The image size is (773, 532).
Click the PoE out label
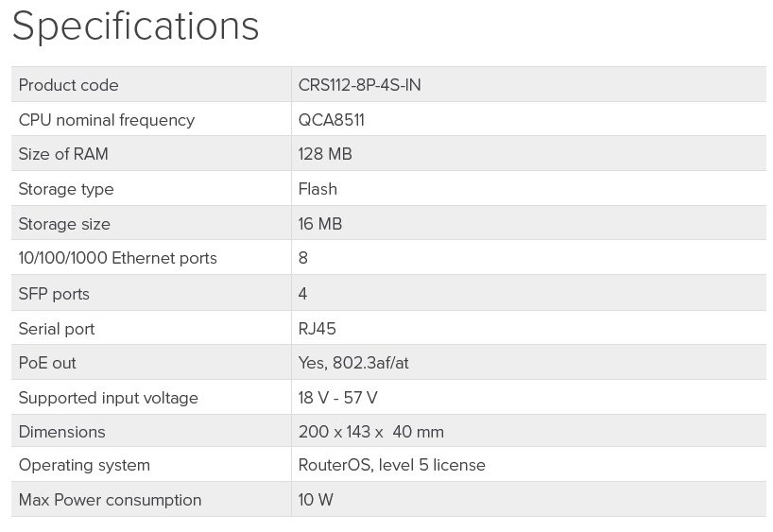pos(47,363)
